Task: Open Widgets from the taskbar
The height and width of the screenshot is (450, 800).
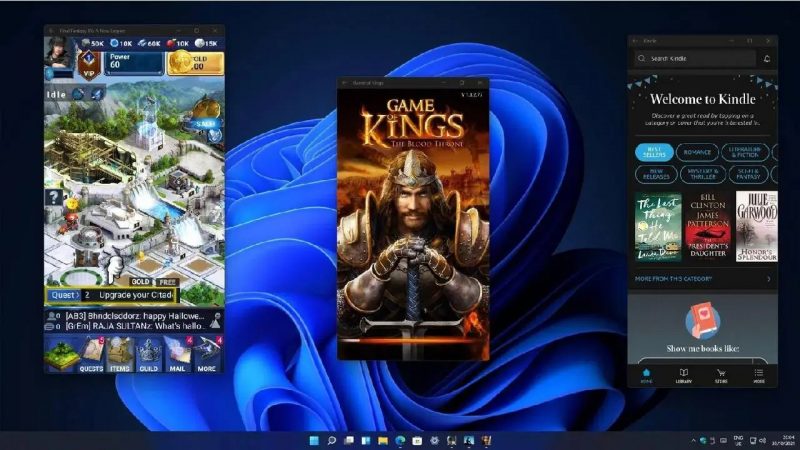Action: click(x=366, y=440)
